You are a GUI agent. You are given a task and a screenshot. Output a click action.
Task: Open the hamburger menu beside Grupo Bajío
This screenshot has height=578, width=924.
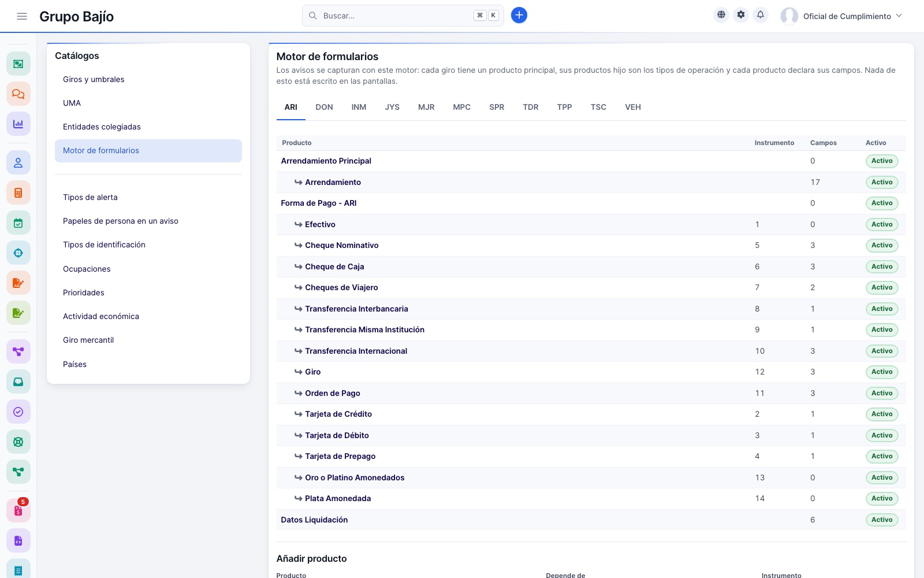pos(22,16)
